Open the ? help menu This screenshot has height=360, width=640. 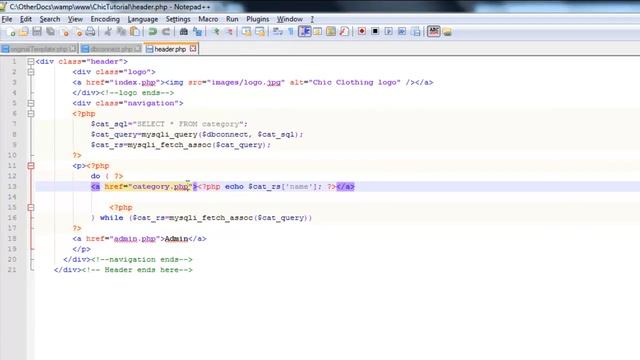312,19
